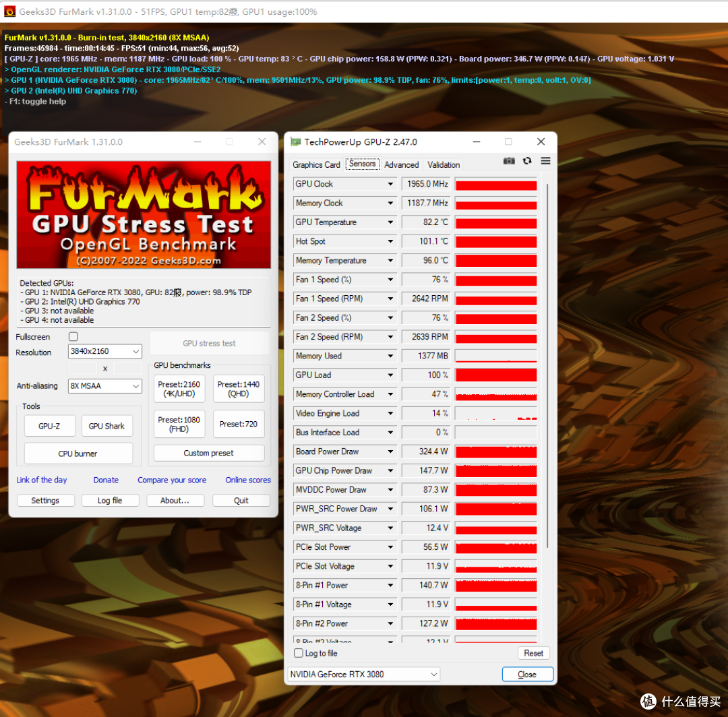Screen dimensions: 728x717
Task: Expand the PCIe Slot Power dropdown arrow
Action: pos(390,547)
